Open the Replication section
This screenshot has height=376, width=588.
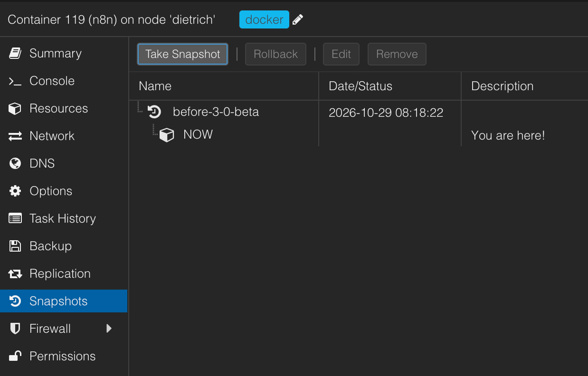(64, 273)
